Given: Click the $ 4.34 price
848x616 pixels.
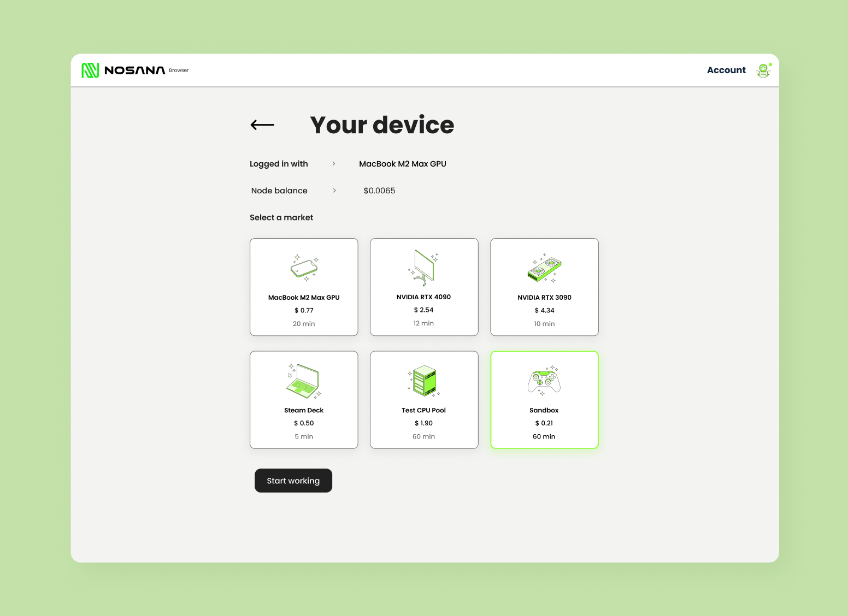Looking at the screenshot, I should 544,310.
